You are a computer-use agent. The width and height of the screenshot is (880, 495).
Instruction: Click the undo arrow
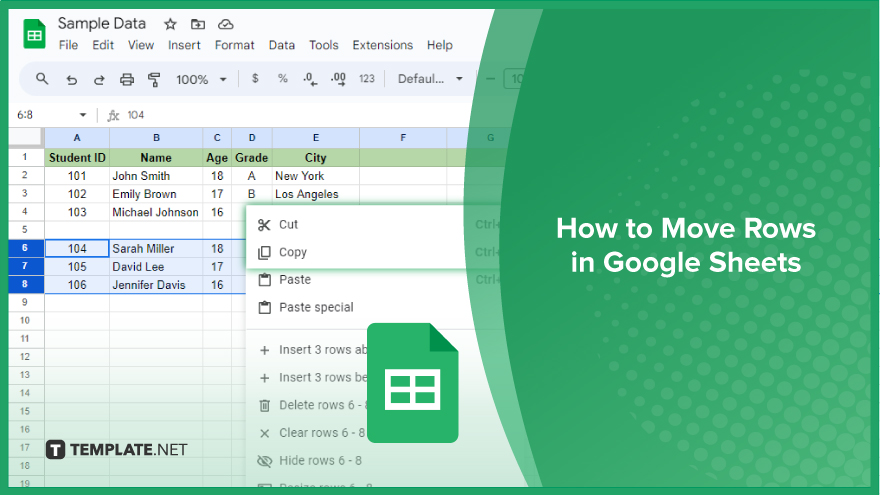[71, 80]
